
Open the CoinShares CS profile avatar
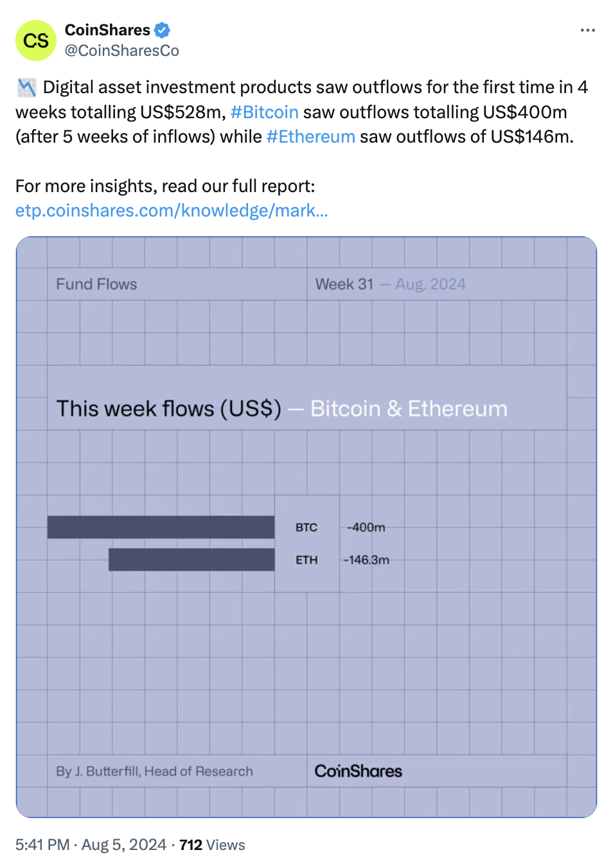coord(36,40)
